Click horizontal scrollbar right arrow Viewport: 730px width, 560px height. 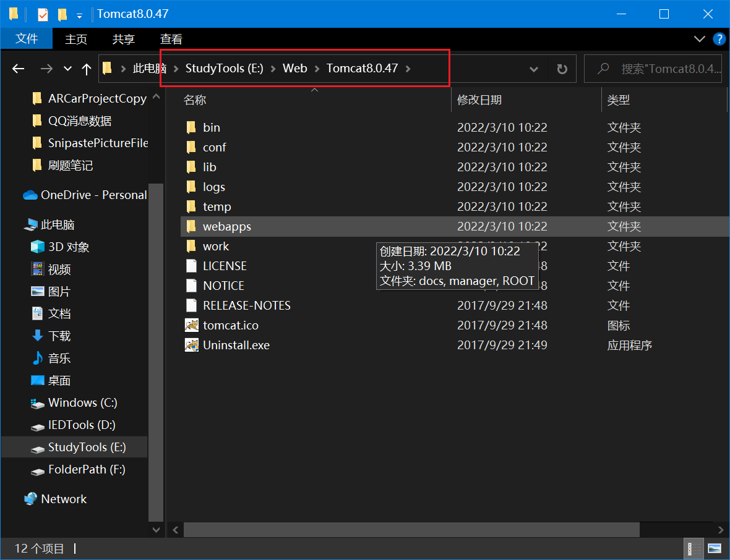coord(720,530)
